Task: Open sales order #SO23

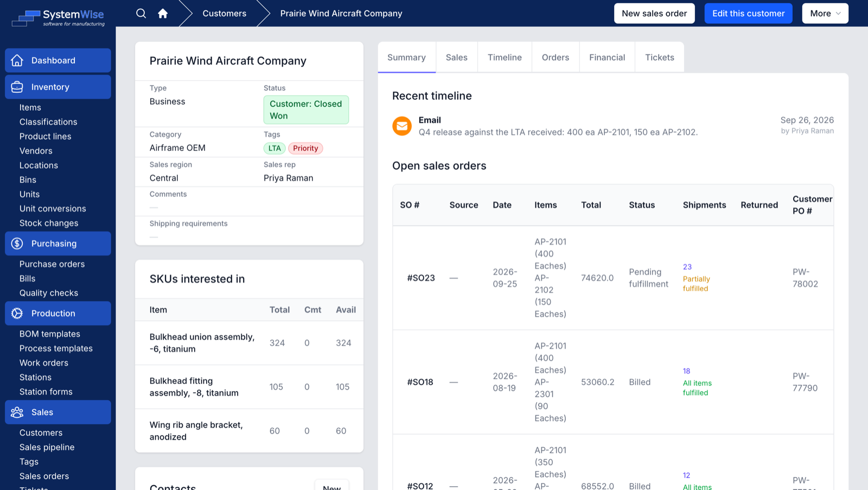Action: click(x=421, y=278)
